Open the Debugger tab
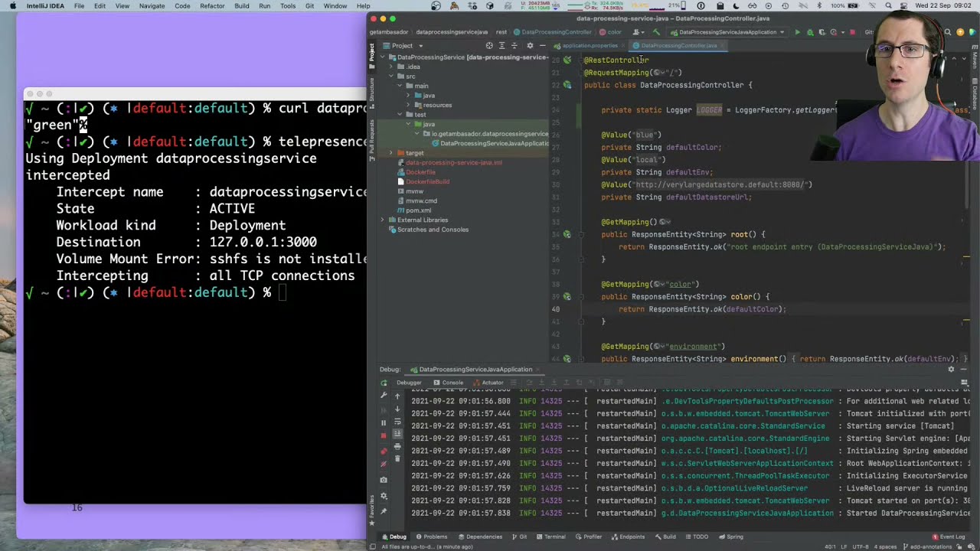This screenshot has height=551, width=980. tap(409, 383)
